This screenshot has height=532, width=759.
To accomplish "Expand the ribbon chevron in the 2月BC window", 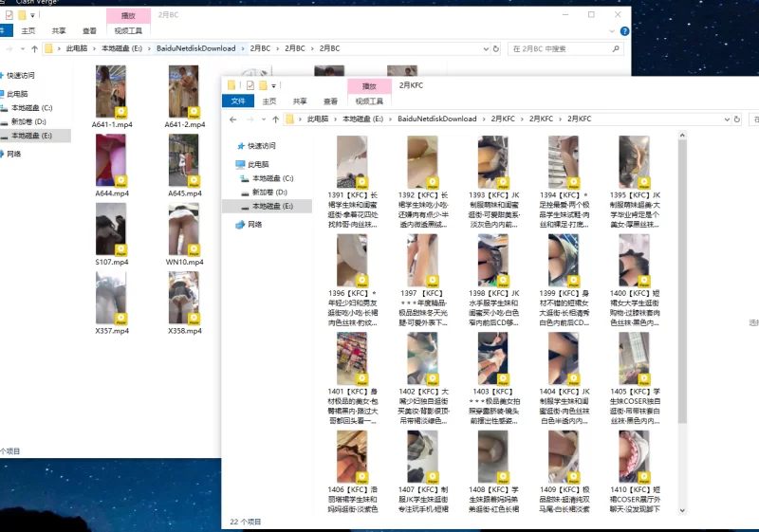I will [611, 30].
